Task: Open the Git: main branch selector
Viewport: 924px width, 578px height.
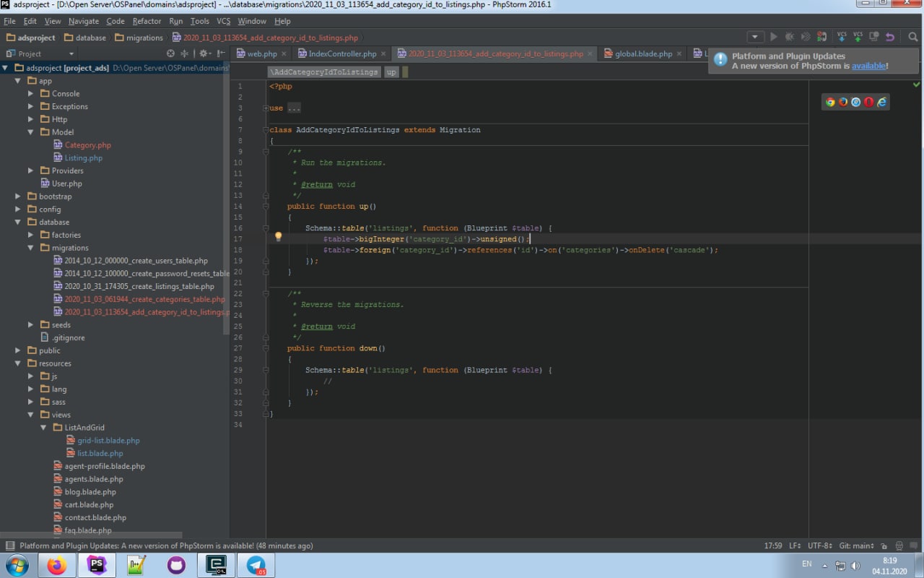Action: tap(857, 545)
